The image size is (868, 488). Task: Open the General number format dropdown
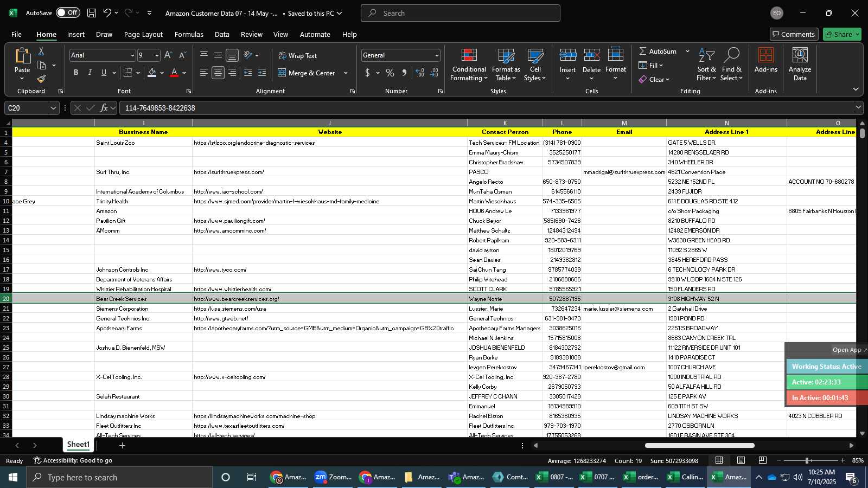[437, 55]
